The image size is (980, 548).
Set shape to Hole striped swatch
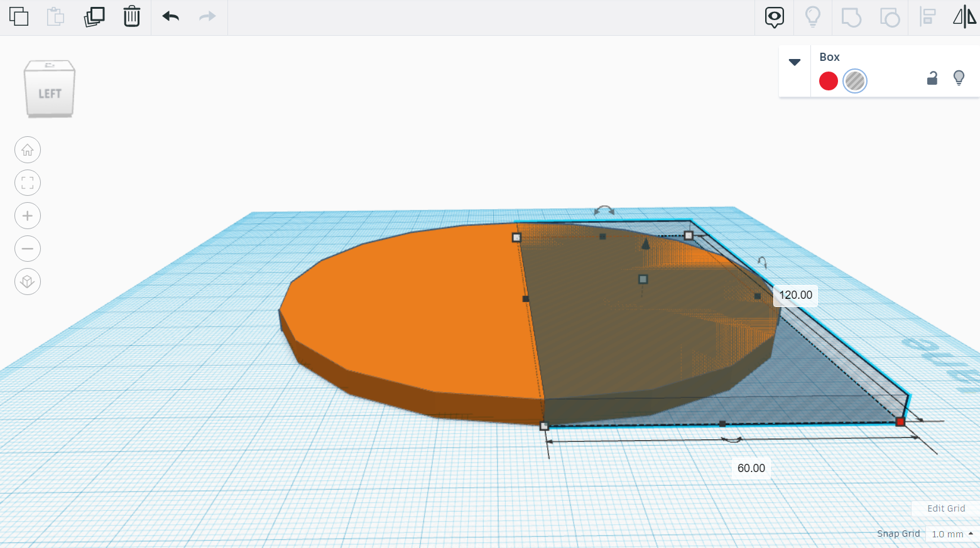[855, 81]
